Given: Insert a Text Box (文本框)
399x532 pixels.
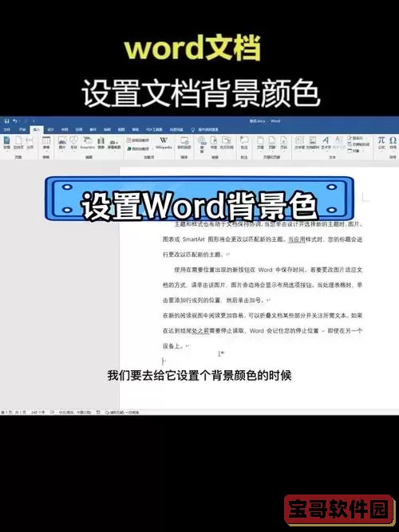Looking at the screenshot, I should tap(299, 143).
